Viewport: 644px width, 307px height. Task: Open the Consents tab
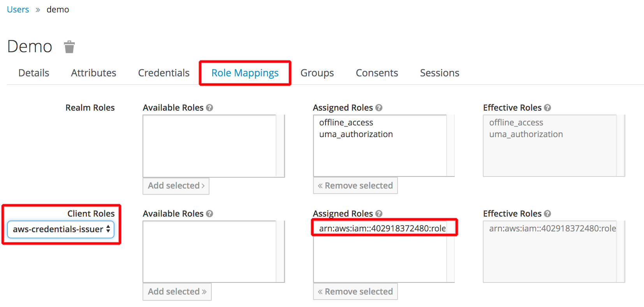[377, 73]
